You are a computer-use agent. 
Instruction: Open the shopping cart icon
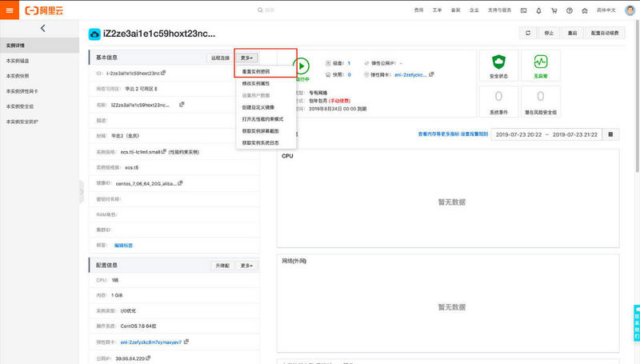point(554,10)
